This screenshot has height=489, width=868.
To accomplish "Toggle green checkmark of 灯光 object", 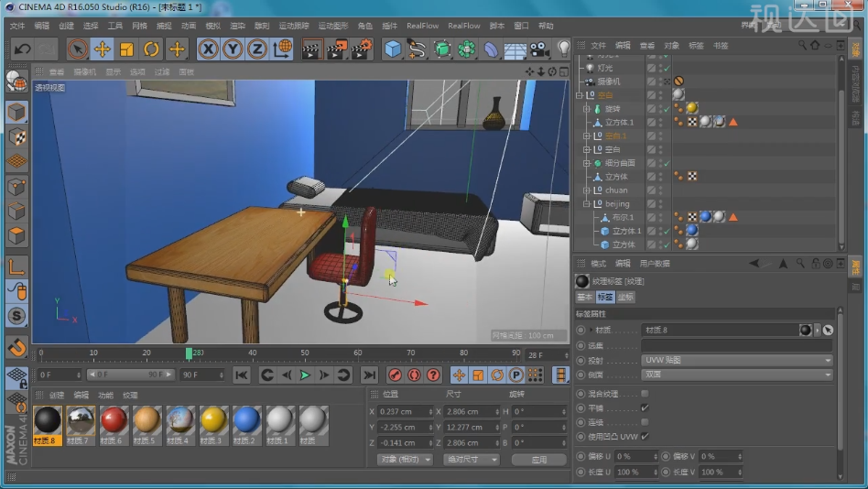I will (667, 68).
